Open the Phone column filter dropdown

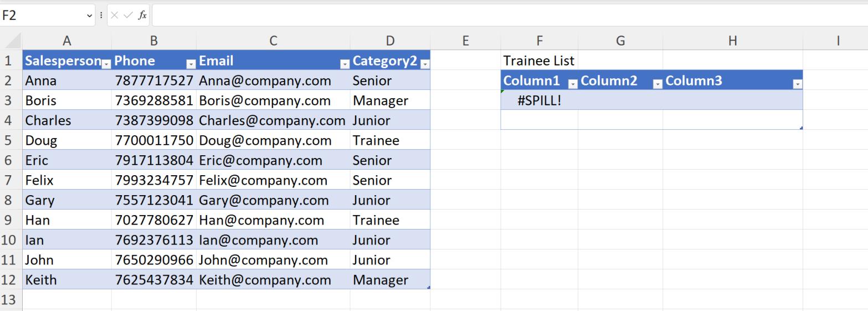pyautogui.click(x=191, y=64)
